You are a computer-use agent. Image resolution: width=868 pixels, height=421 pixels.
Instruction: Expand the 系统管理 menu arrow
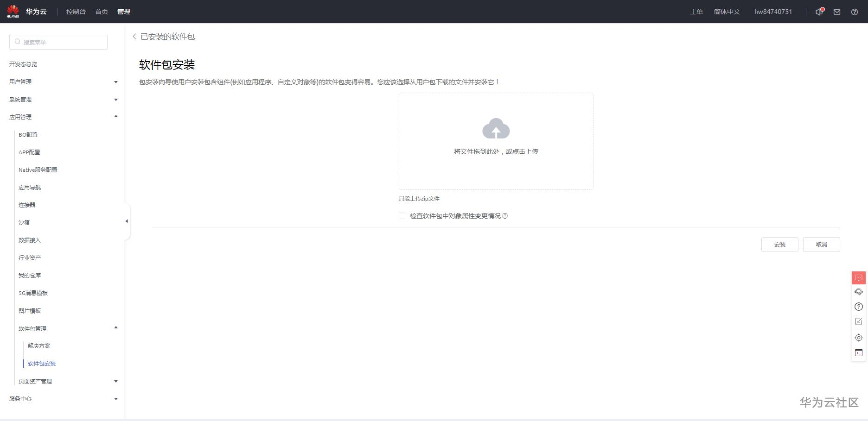click(x=116, y=100)
